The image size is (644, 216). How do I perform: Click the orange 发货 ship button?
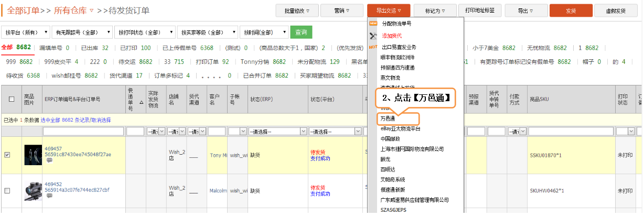[571, 10]
